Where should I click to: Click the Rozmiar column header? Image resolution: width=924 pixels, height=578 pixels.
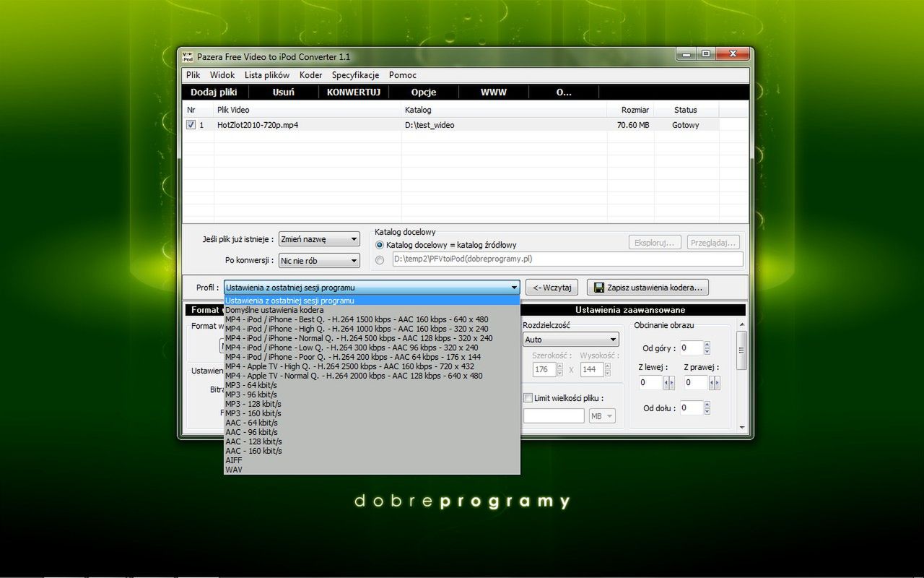coord(630,110)
